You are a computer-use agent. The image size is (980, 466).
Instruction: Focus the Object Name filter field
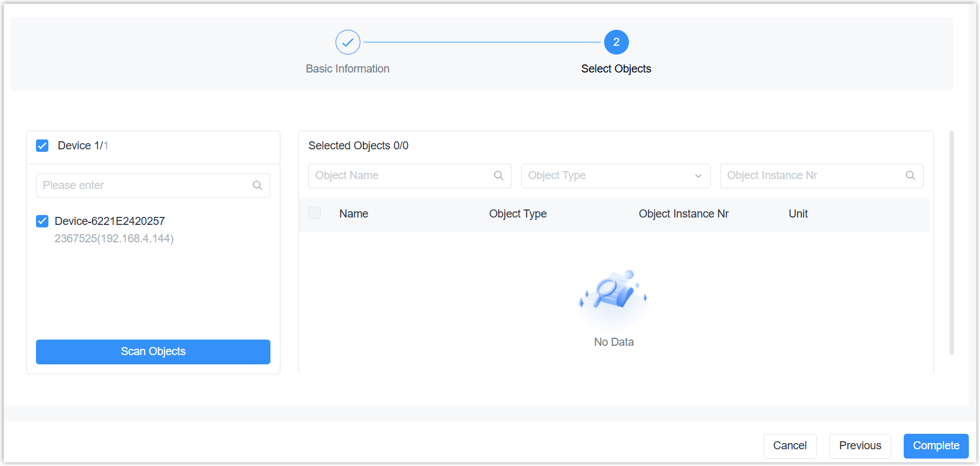click(400, 175)
